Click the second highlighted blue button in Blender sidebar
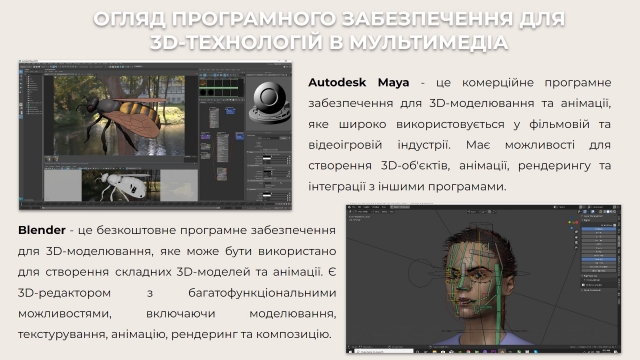 click(599, 259)
